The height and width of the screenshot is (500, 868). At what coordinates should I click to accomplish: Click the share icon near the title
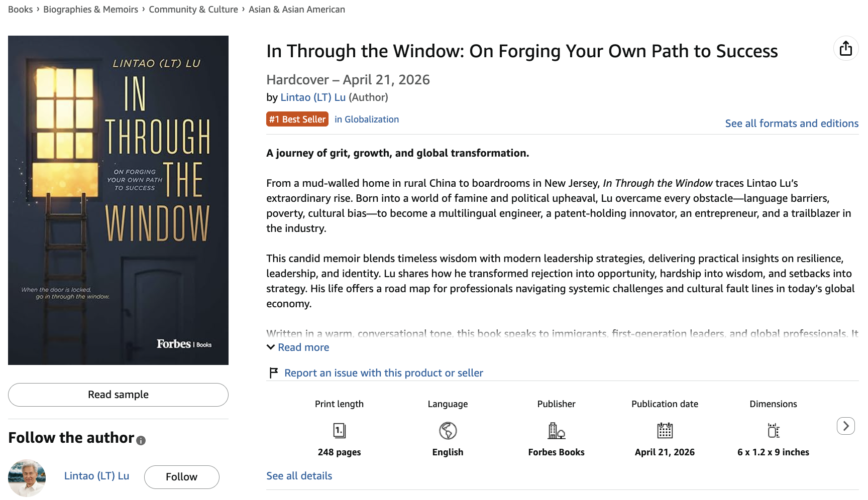point(846,48)
